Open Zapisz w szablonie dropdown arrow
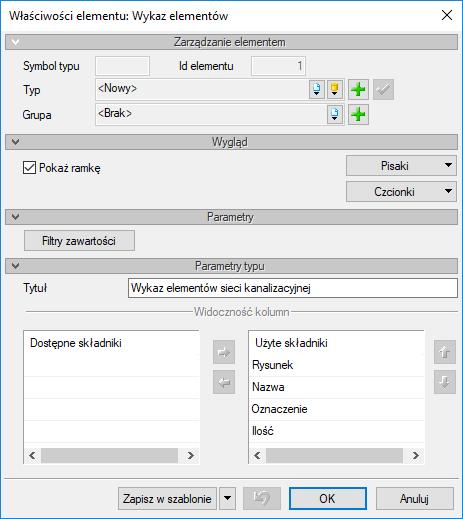This screenshot has height=519, width=463. [227, 498]
